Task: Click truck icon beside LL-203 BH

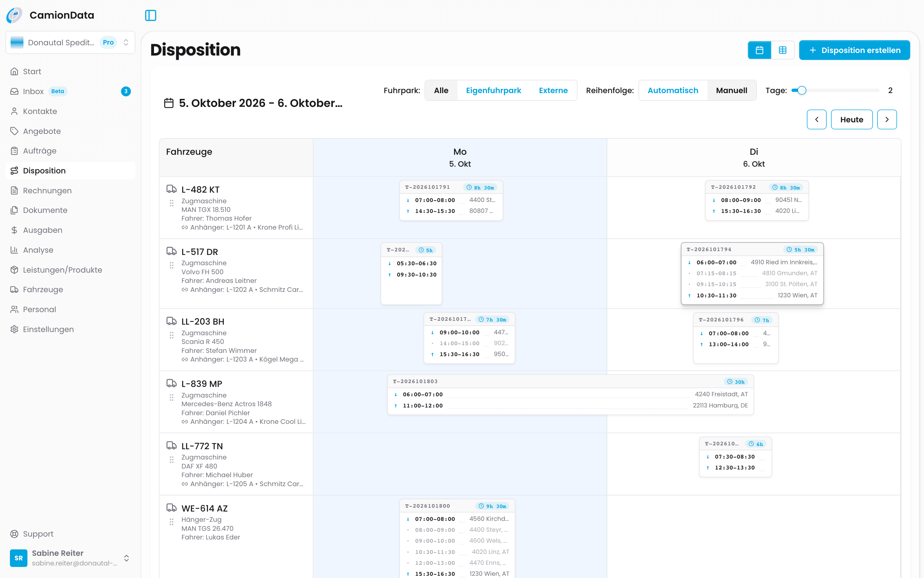Action: 171,321
